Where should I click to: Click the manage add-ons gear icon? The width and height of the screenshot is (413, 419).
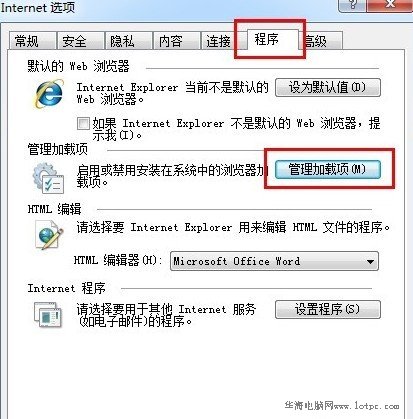click(48, 178)
